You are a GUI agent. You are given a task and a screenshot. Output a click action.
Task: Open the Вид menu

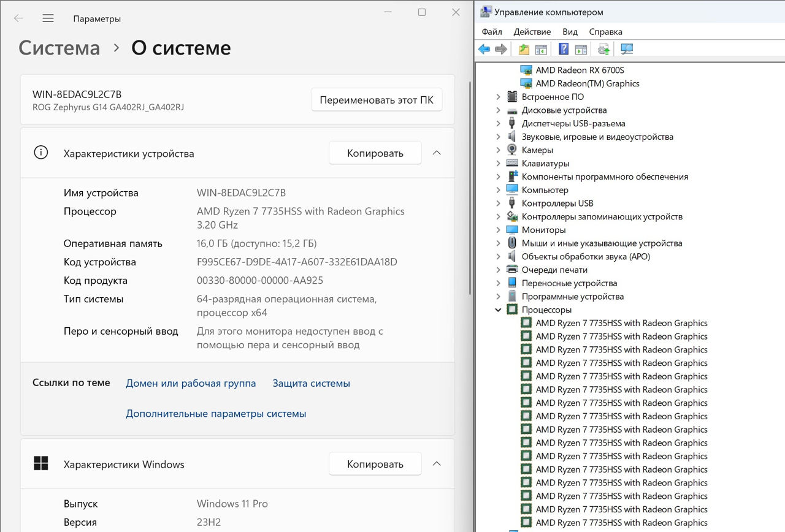pyautogui.click(x=570, y=31)
